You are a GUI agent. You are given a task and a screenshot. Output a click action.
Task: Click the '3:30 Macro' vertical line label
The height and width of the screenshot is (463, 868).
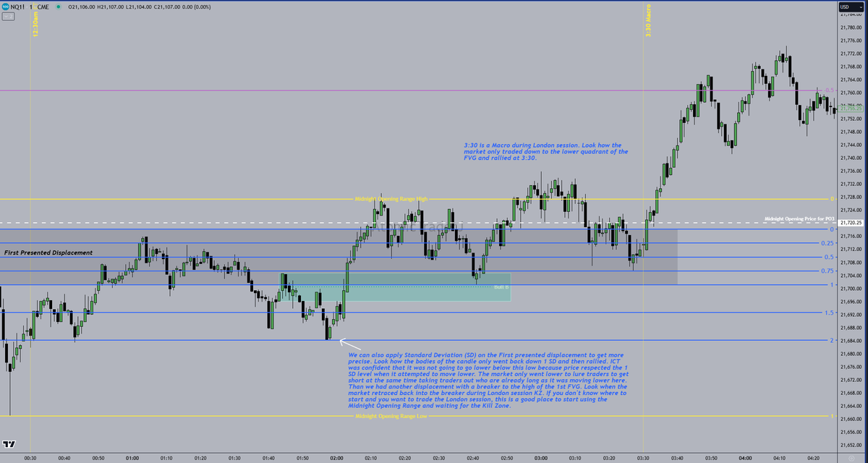click(x=649, y=20)
